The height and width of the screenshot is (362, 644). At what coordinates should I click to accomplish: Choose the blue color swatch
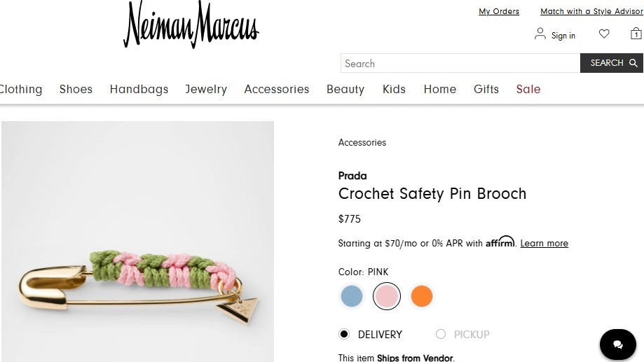point(352,296)
